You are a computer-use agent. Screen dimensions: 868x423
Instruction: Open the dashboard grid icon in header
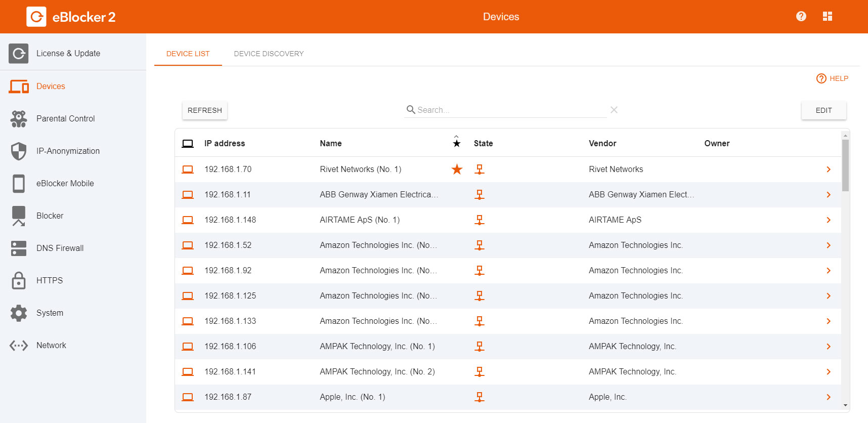(x=828, y=16)
